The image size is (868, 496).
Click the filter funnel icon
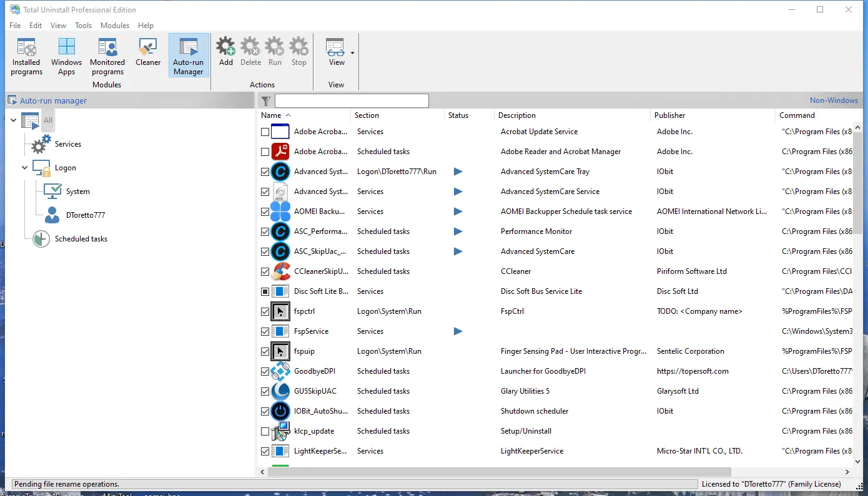(x=266, y=101)
